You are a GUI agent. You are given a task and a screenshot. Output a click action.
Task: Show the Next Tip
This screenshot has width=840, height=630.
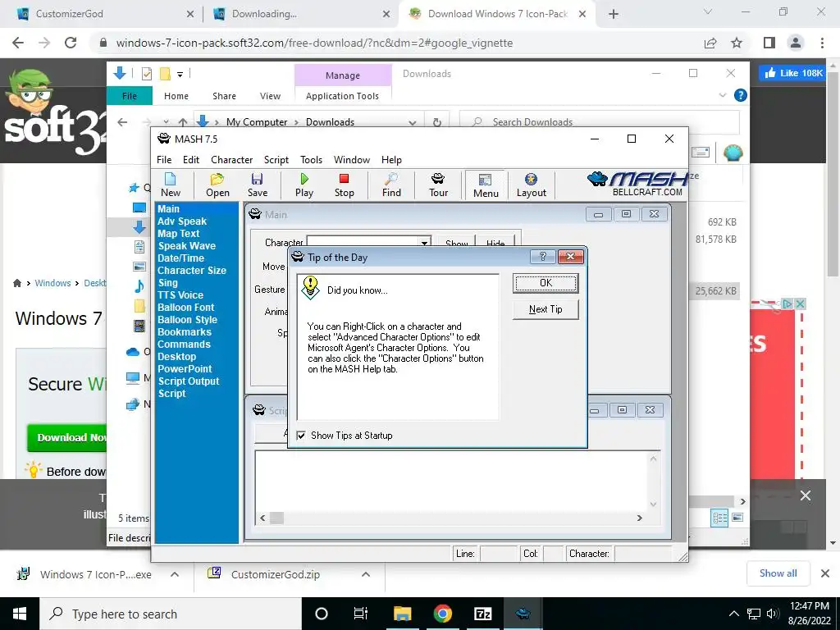[546, 309]
